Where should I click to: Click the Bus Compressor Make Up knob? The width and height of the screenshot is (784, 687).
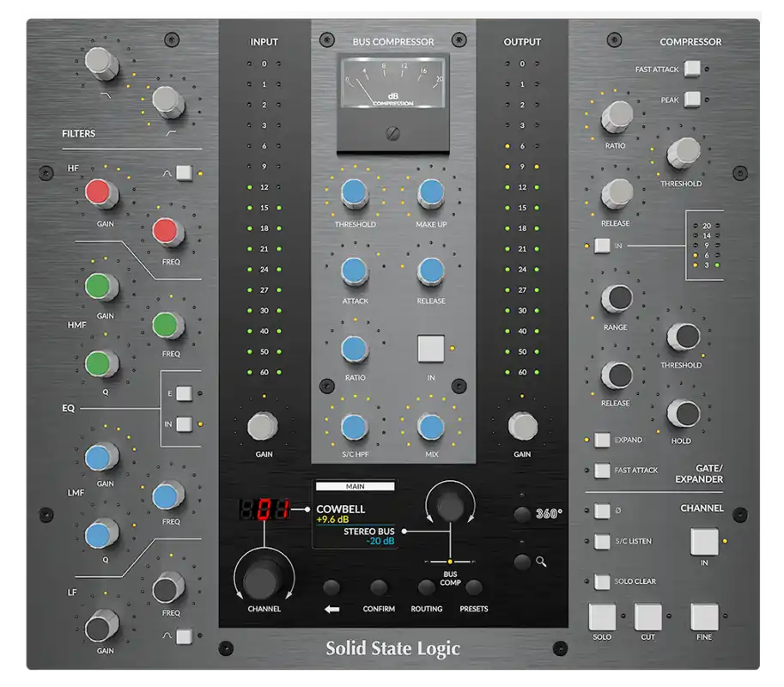point(431,194)
